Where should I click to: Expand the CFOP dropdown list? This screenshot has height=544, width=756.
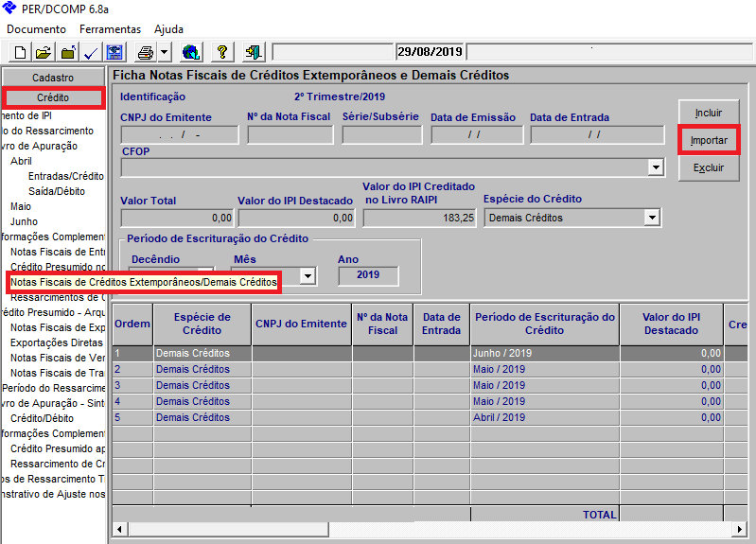pyautogui.click(x=655, y=167)
